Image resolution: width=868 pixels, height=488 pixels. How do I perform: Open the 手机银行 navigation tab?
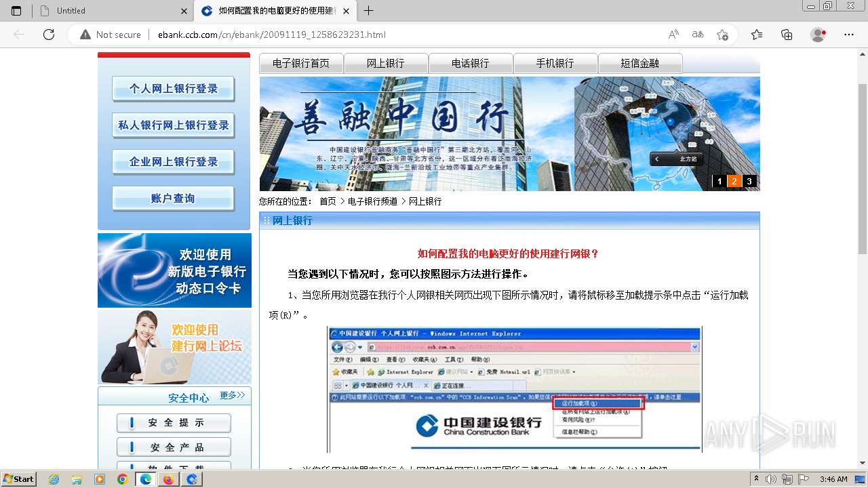point(555,63)
